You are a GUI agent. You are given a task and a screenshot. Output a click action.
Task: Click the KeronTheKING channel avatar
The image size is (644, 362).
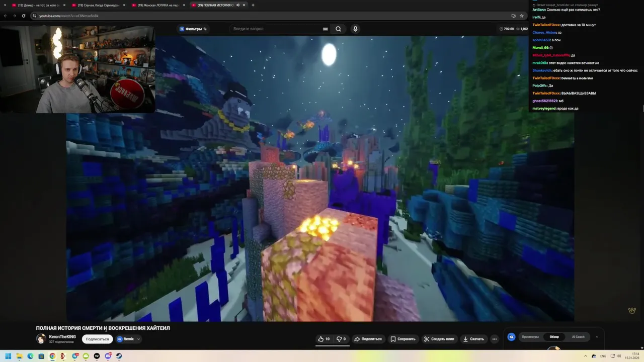(x=41, y=339)
